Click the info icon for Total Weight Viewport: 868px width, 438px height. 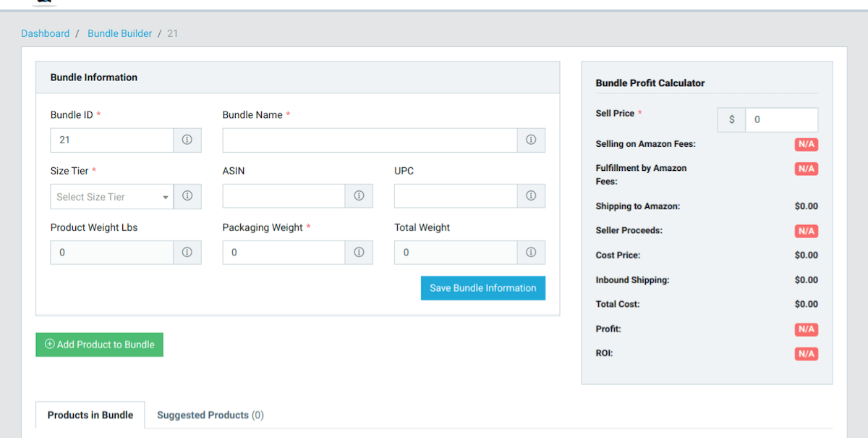click(x=531, y=253)
